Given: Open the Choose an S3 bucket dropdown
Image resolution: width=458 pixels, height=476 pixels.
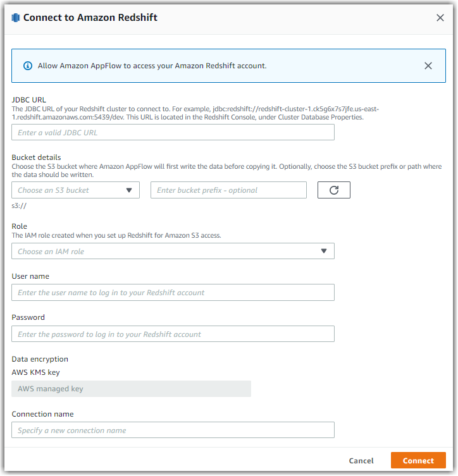Looking at the screenshot, I should tap(76, 190).
